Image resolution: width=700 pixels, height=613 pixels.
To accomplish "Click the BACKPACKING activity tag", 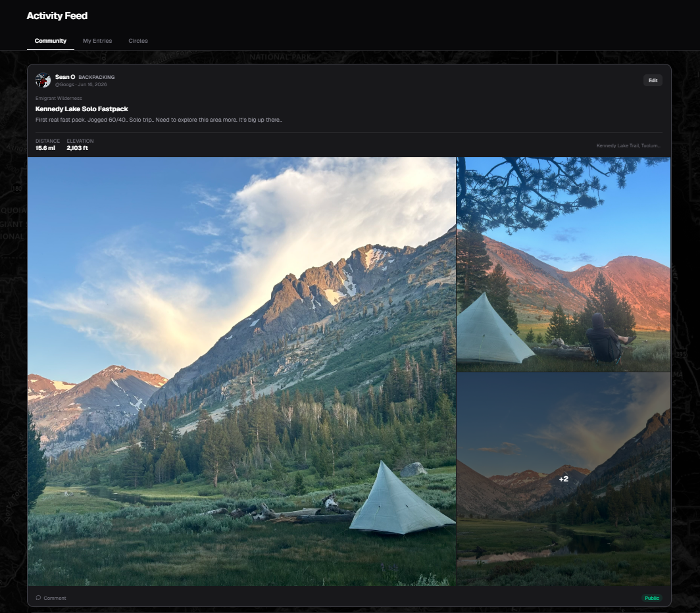I will [97, 77].
